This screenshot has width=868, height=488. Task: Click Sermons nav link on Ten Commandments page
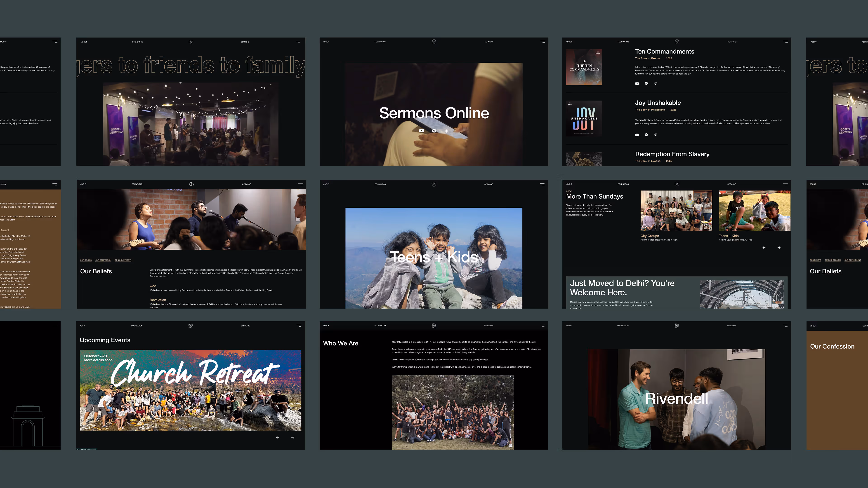click(731, 42)
